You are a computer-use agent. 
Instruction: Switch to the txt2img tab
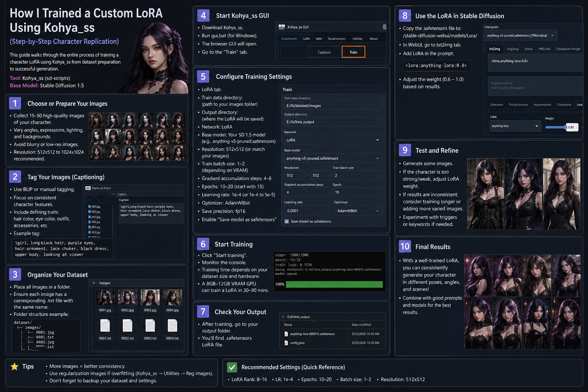[495, 49]
